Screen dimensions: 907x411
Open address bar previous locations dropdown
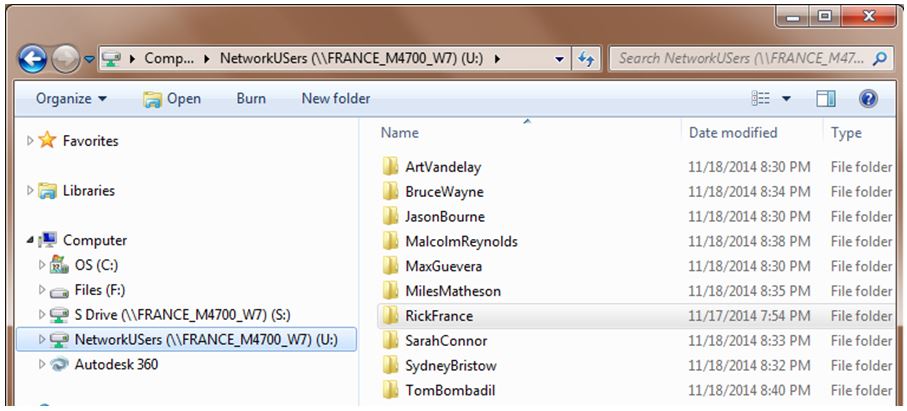(x=560, y=58)
